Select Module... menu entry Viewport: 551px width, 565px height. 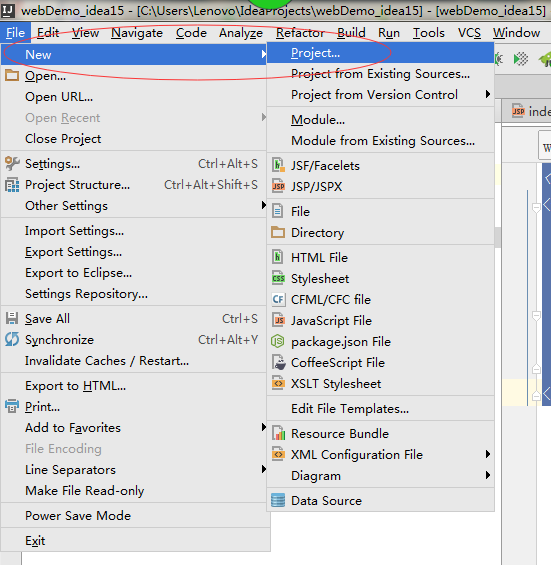pos(381,120)
